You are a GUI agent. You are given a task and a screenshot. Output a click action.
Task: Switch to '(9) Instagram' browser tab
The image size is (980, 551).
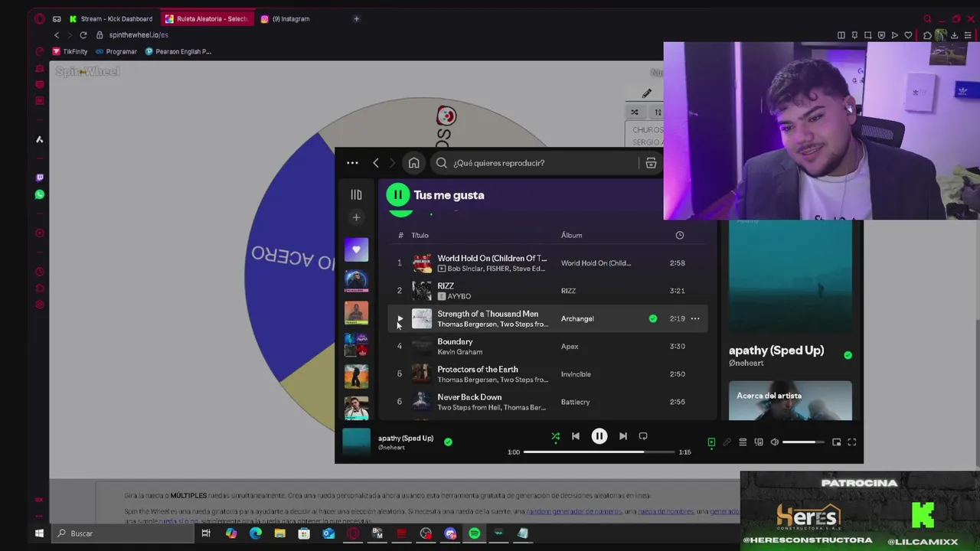[286, 18]
